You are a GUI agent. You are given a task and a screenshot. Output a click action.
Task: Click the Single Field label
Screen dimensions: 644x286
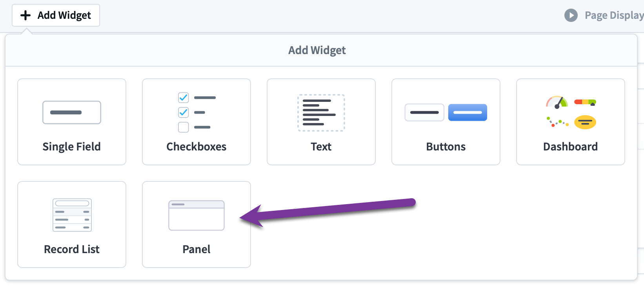(72, 147)
